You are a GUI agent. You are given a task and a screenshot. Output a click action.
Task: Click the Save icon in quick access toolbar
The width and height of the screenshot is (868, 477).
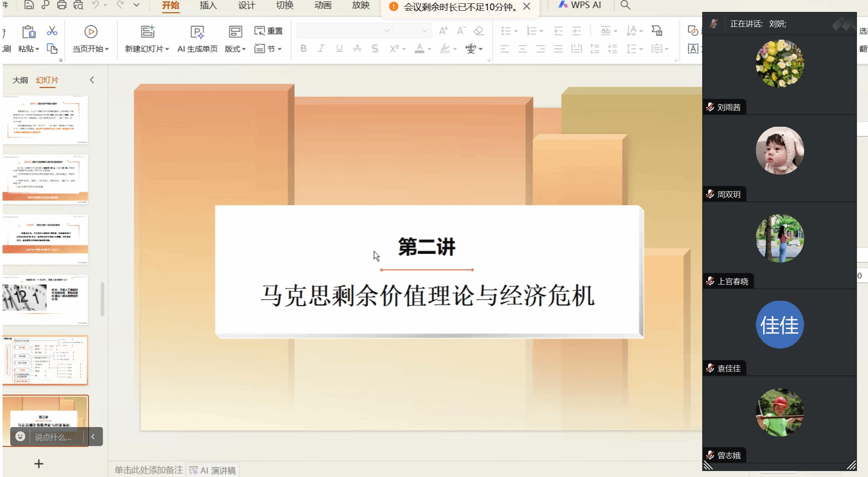[x=29, y=5]
